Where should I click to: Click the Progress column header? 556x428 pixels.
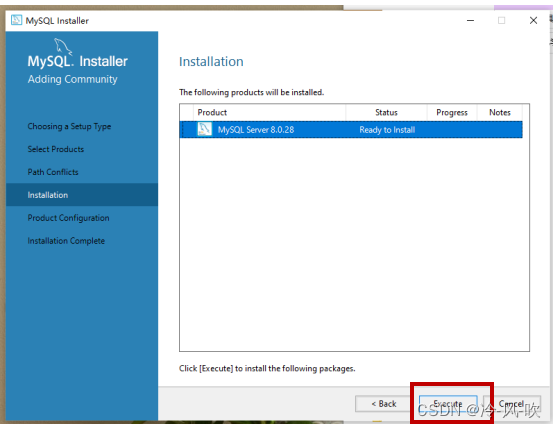click(x=452, y=112)
